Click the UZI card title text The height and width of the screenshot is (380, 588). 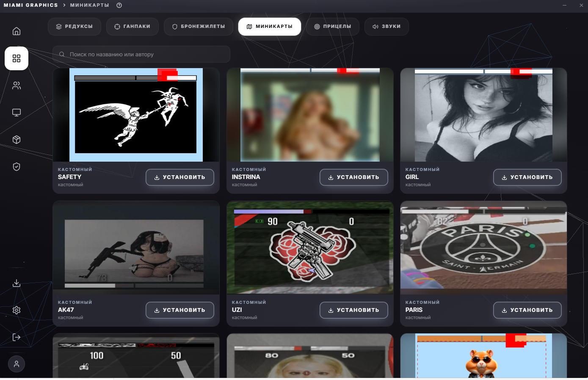(237, 310)
